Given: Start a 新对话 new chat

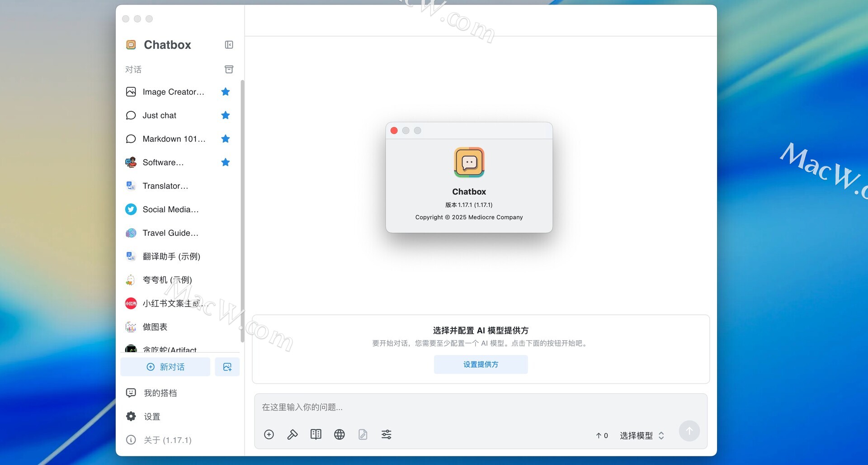Looking at the screenshot, I should [x=165, y=367].
